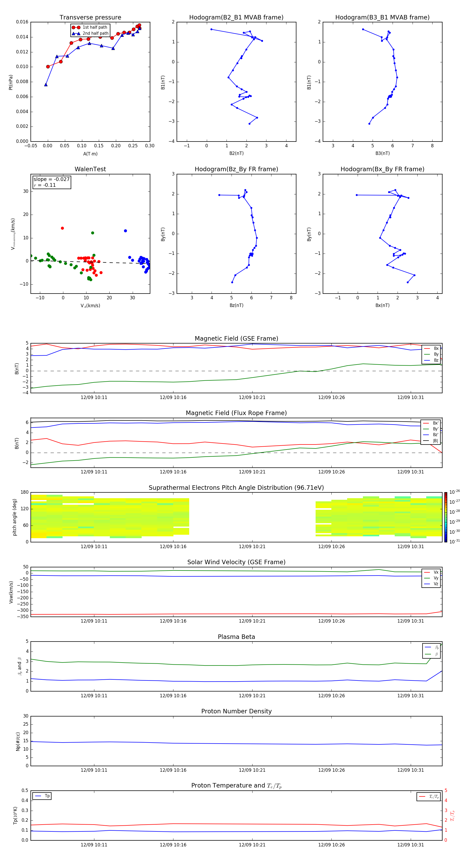Select the Bx entry in GSE field legend
This screenshot has height=868, width=473.
(431, 349)
